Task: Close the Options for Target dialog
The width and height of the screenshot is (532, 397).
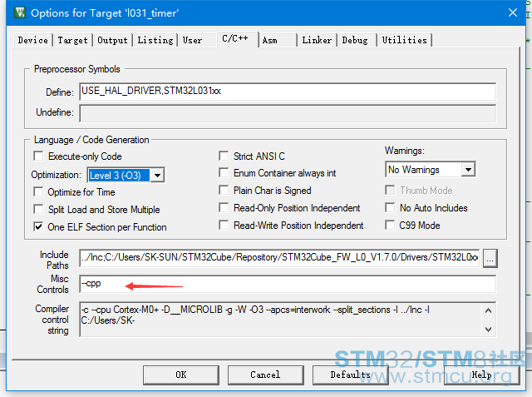Action: tap(513, 13)
